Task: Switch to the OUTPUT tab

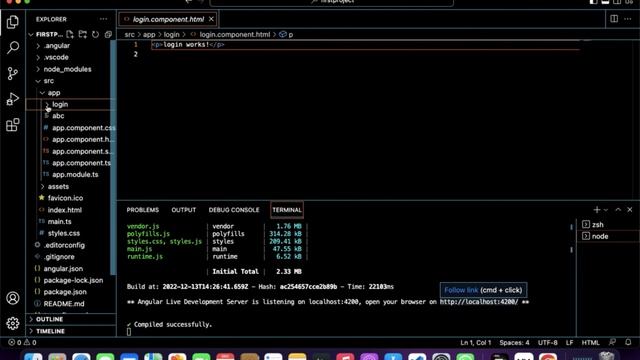Action: [184, 210]
